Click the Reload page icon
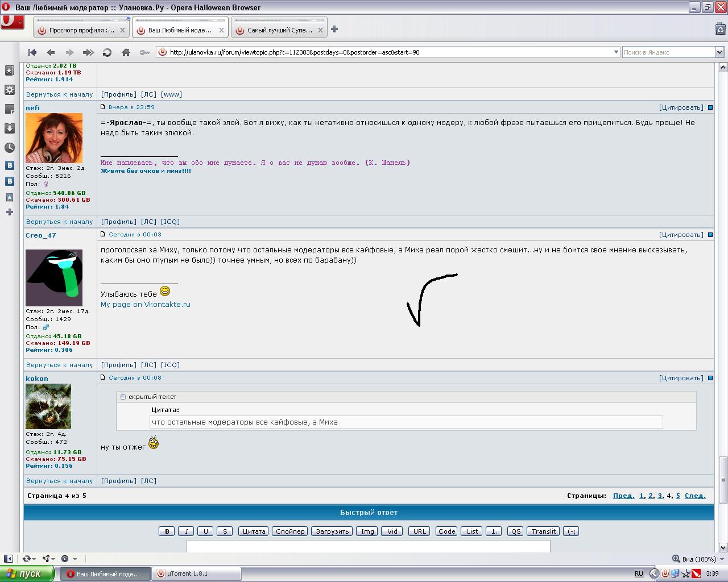Viewport: 728px width, 582px height. (x=107, y=52)
